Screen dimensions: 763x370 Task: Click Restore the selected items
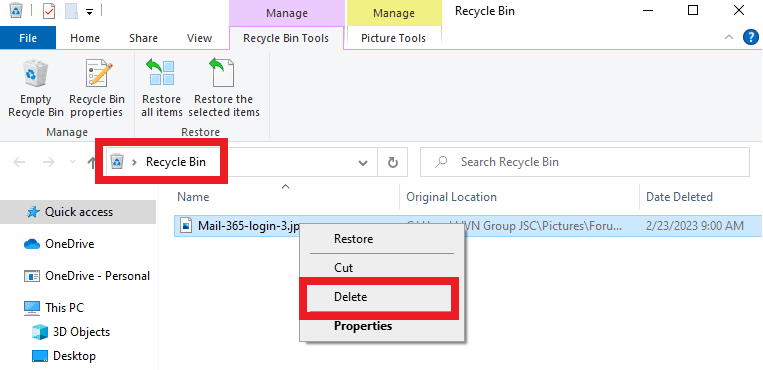click(224, 88)
